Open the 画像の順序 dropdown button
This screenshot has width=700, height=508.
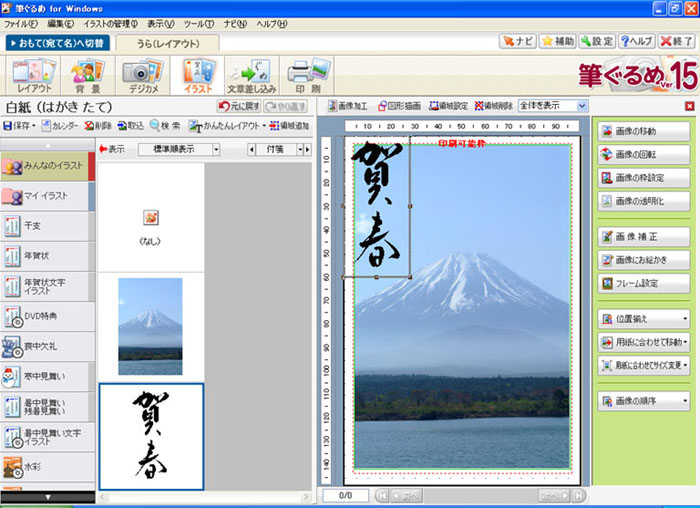[x=684, y=401]
